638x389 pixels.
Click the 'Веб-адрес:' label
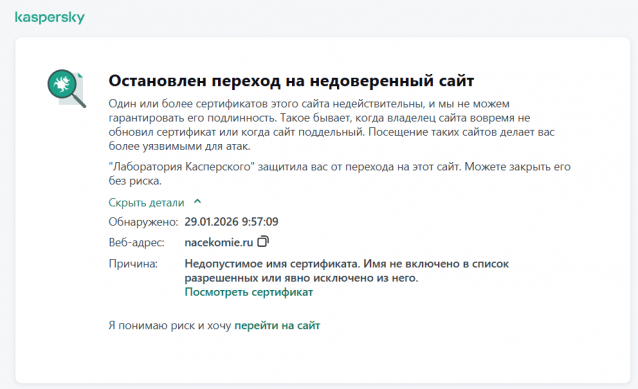pos(136,243)
